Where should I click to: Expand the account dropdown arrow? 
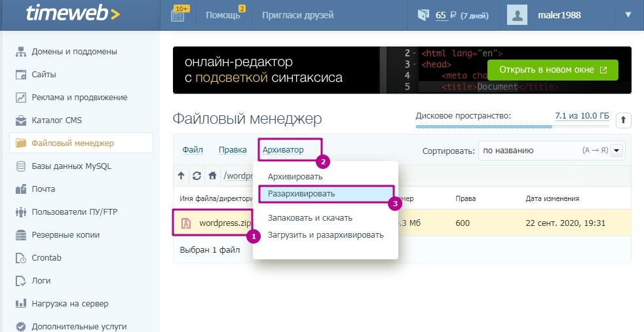628,15
